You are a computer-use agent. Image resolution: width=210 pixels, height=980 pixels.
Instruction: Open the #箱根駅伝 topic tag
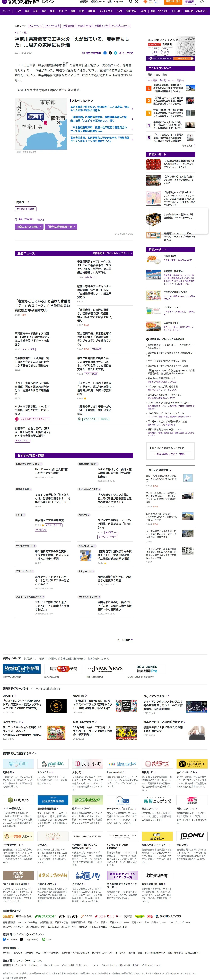[x=69, y=26]
